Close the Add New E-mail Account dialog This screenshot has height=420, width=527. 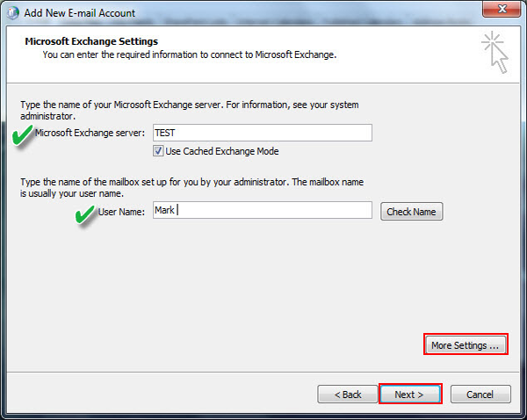501,9
